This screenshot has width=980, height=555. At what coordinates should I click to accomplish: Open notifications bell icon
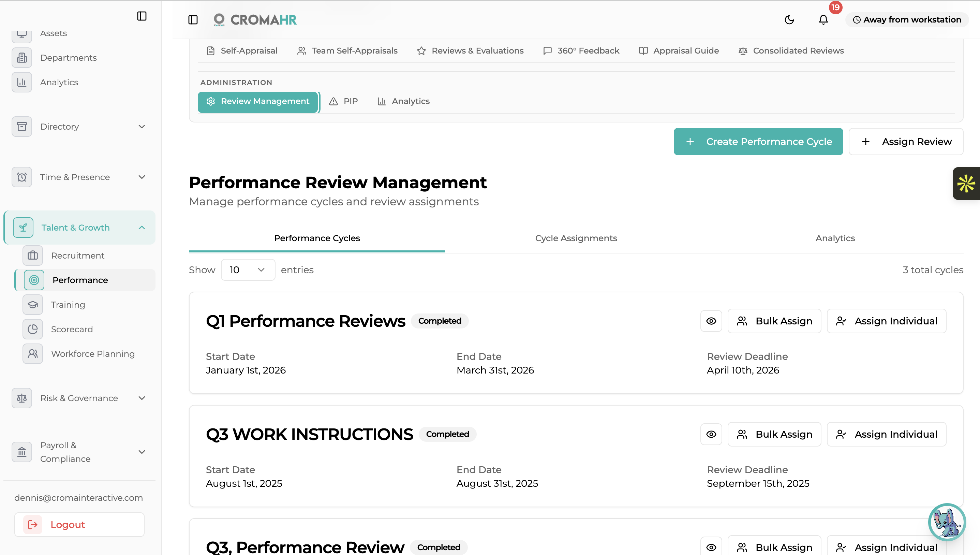pyautogui.click(x=823, y=20)
